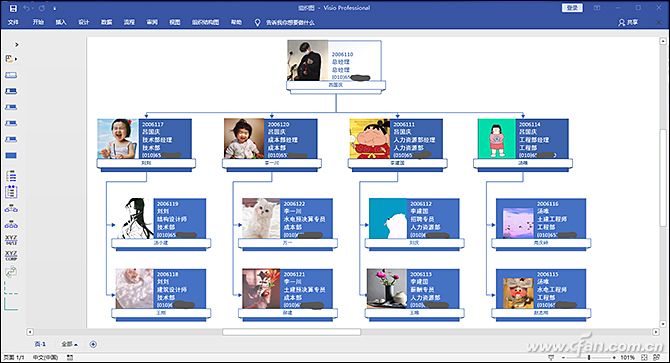This screenshot has width=670, height=363.
Task: Click the white cat photo in box 2006122
Action: pyautogui.click(x=262, y=218)
